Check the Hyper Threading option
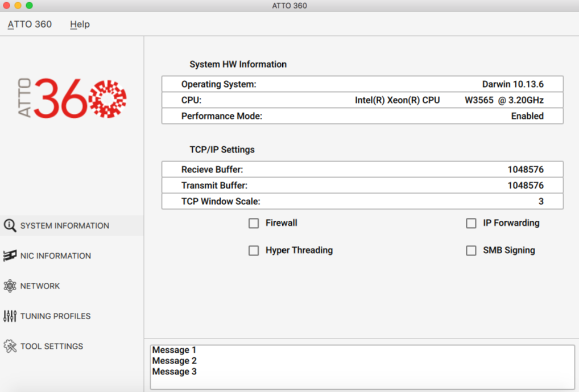579x392 pixels. click(254, 251)
